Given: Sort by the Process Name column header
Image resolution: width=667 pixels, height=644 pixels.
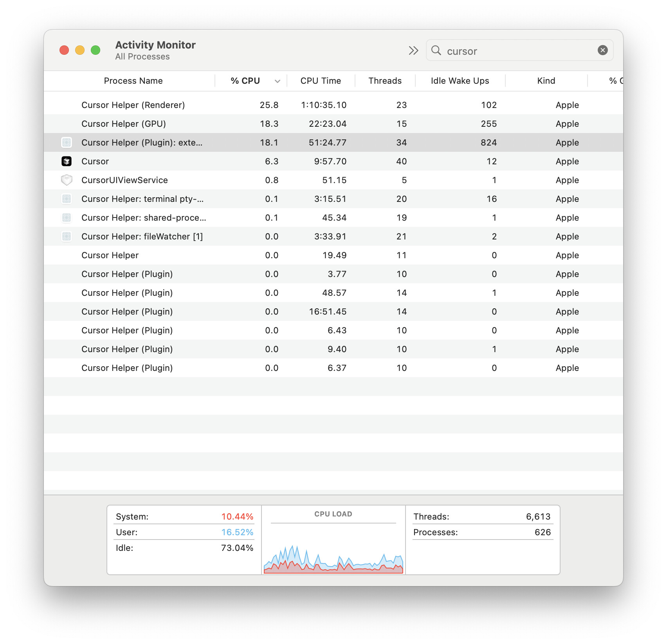Looking at the screenshot, I should point(133,81).
